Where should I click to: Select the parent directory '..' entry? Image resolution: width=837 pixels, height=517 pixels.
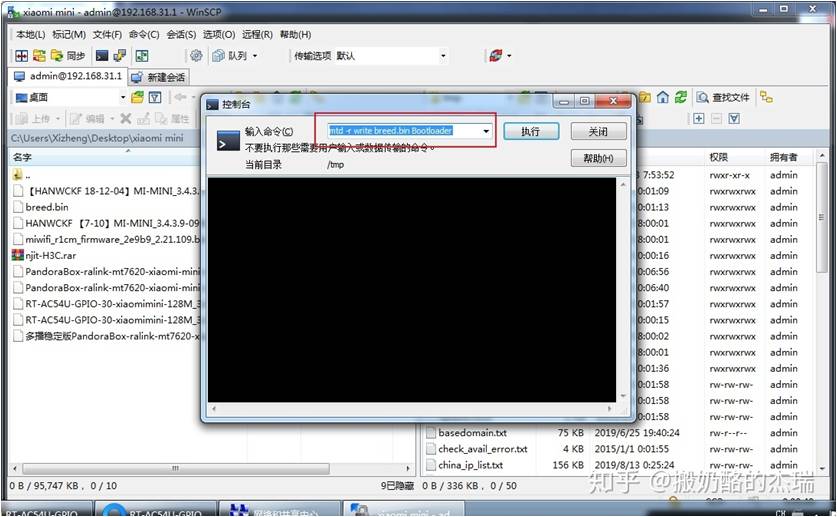[21, 175]
